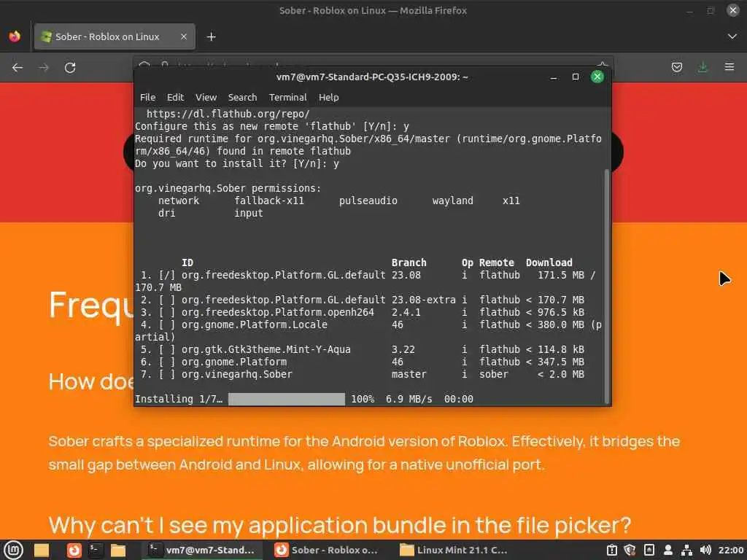Launch Firefox from the panel launcher
The height and width of the screenshot is (560, 747).
[74, 550]
